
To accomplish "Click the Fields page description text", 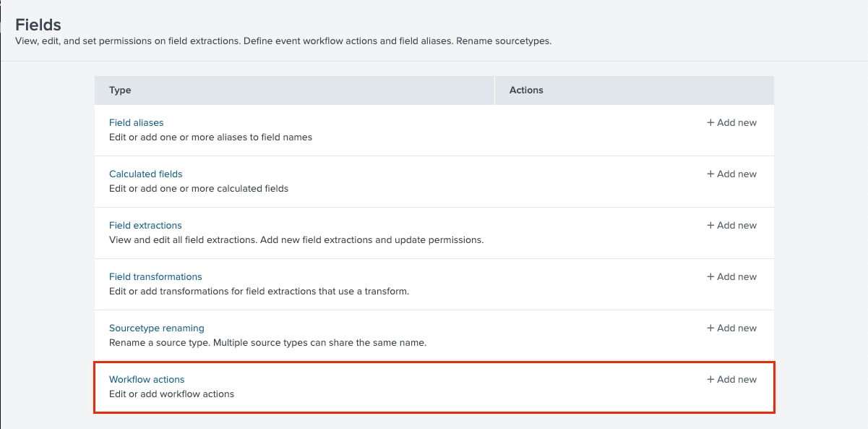I will 283,41.
